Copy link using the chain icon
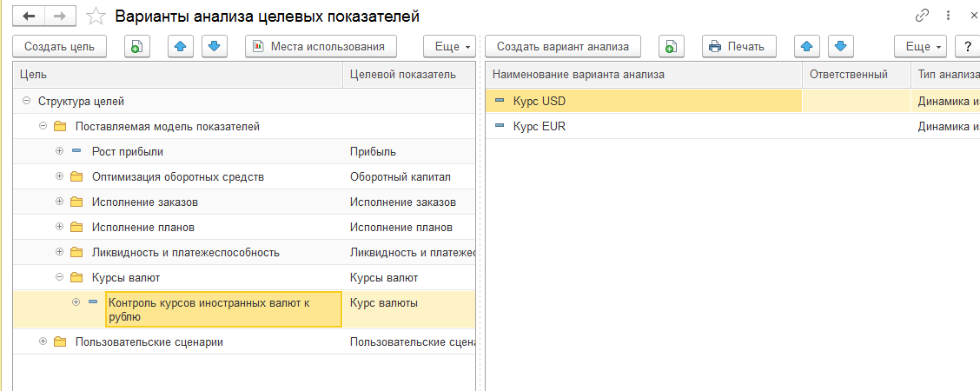Viewport: 980px width, 391px height. tap(922, 16)
